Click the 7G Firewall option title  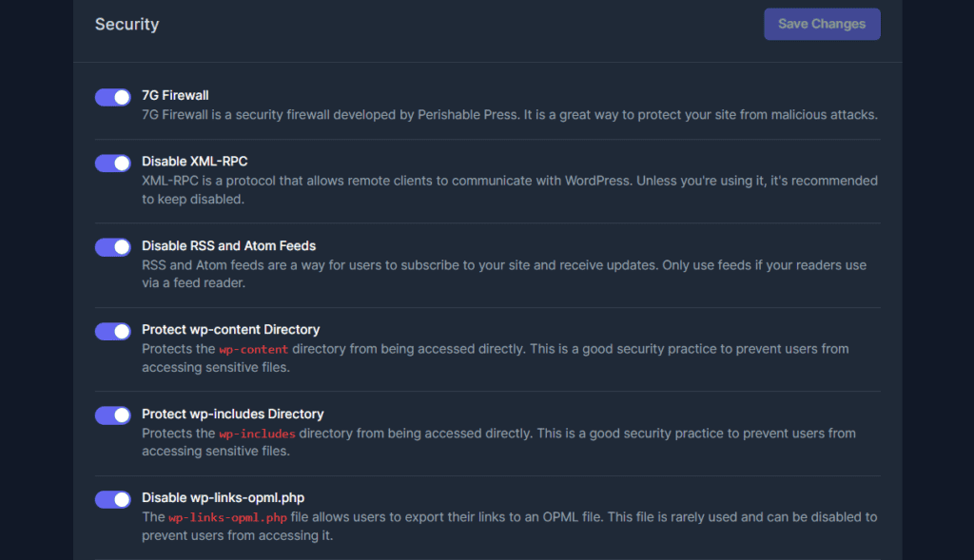[175, 95]
